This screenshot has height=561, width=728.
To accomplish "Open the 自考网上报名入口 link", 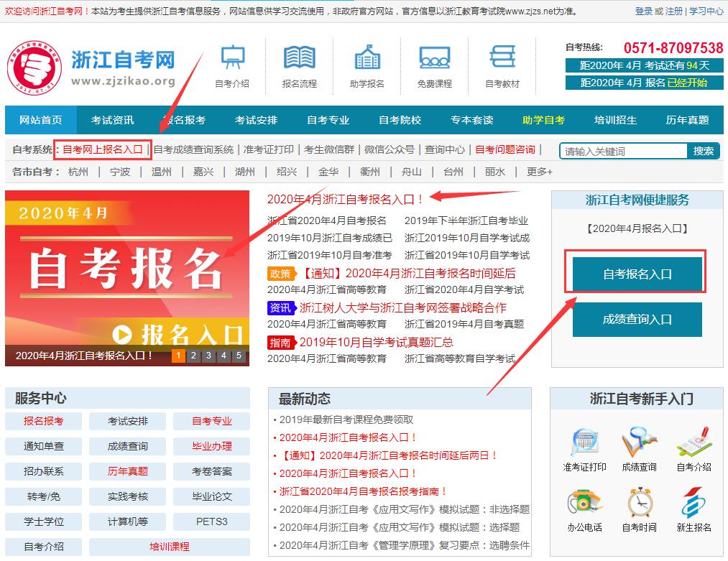I will 103,149.
